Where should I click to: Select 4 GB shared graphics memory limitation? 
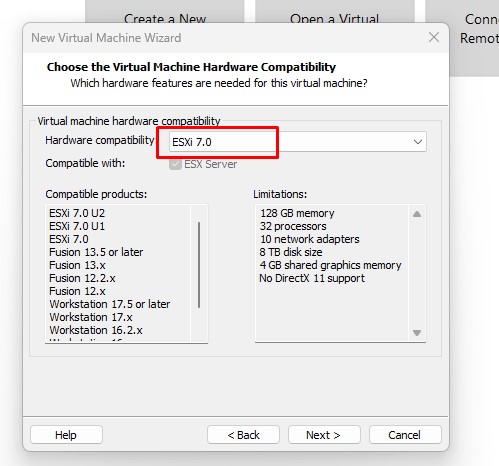click(x=330, y=265)
